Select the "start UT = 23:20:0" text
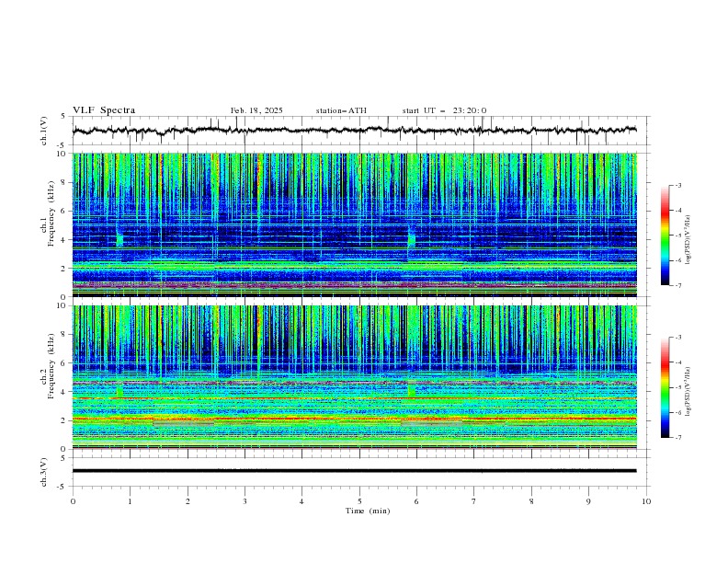Image resolution: width=728 pixels, height=563 pixels. 444,110
